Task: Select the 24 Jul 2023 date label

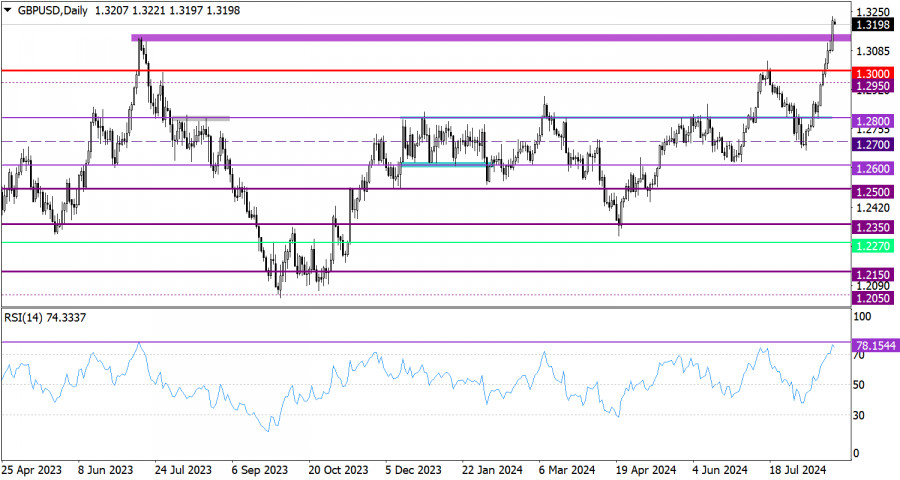Action: (183, 470)
